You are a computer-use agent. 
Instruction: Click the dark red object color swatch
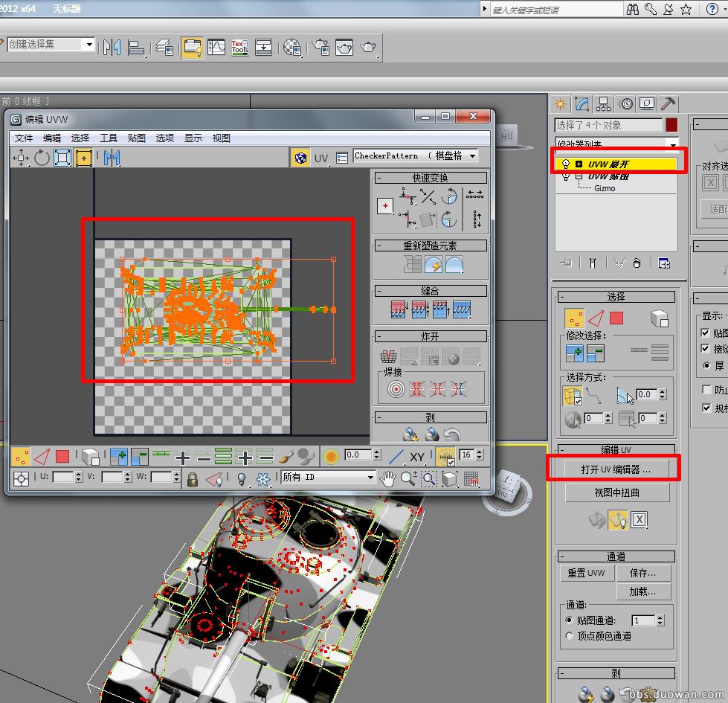click(671, 125)
